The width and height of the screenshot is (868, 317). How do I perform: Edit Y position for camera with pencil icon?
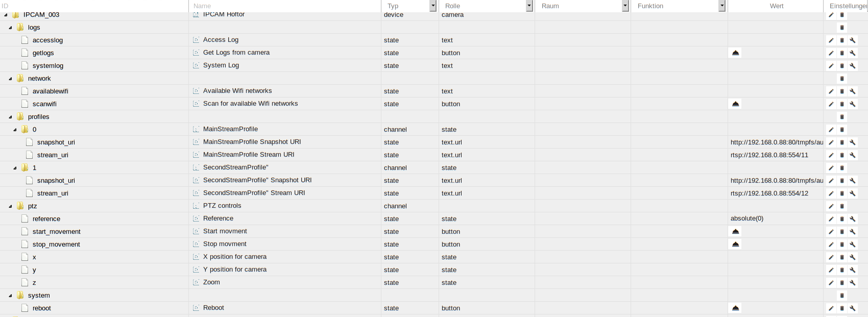(x=831, y=270)
